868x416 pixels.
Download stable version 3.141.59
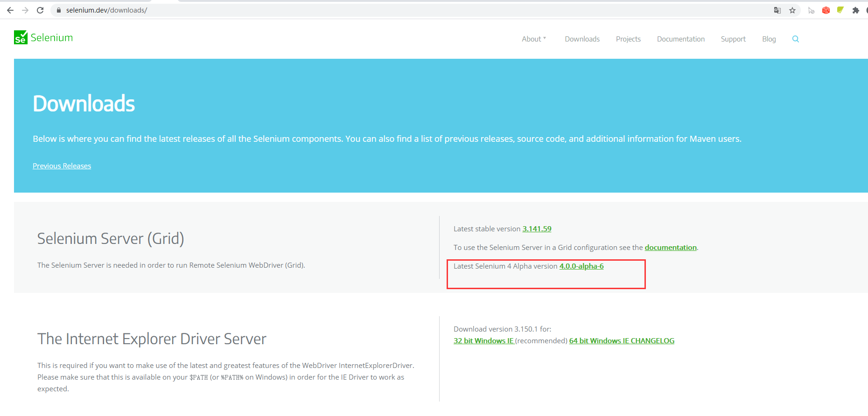[537, 229]
